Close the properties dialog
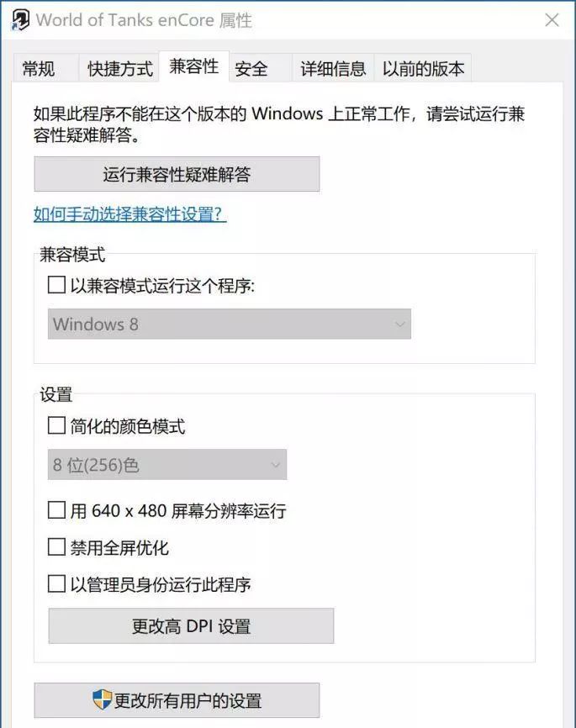The width and height of the screenshot is (576, 728). 552,20
